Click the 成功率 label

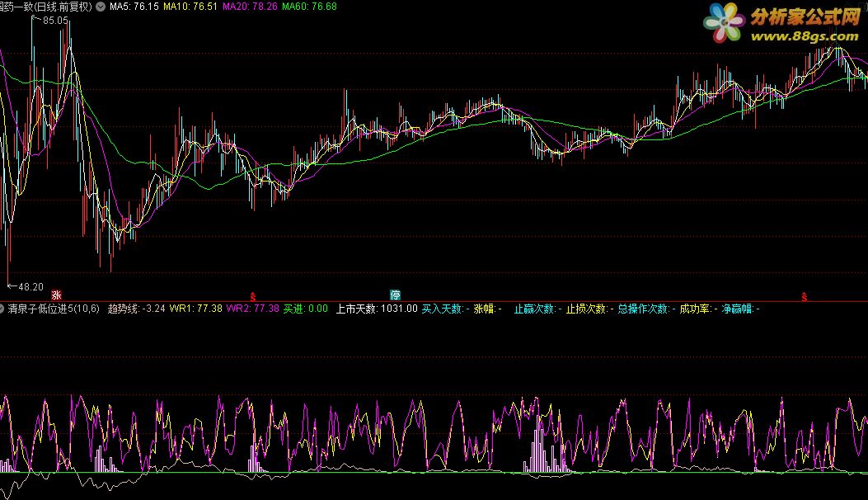click(x=698, y=309)
